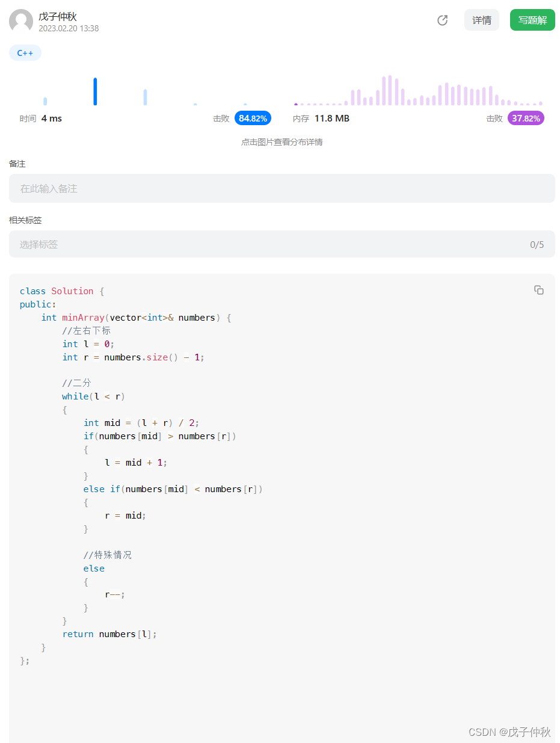
Task: Click the tallest blue runtime distribution bar
Action: coord(95,91)
